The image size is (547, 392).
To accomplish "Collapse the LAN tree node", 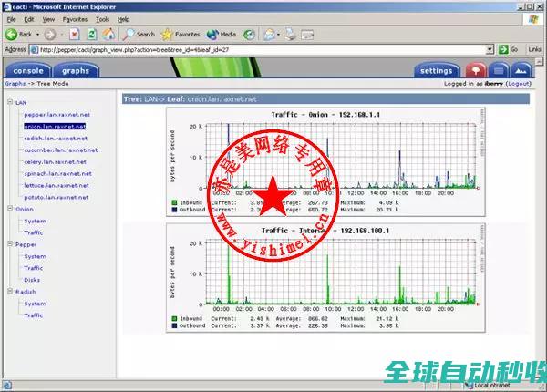I will click(x=9, y=103).
